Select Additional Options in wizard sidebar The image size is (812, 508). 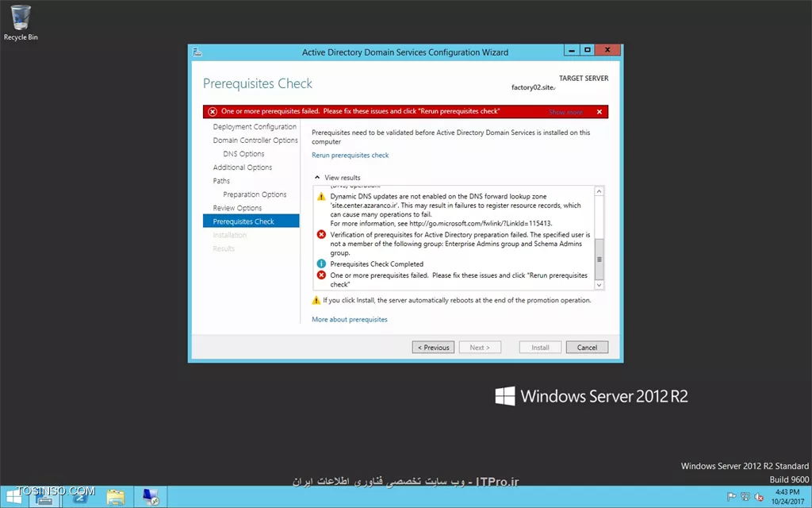pos(243,167)
